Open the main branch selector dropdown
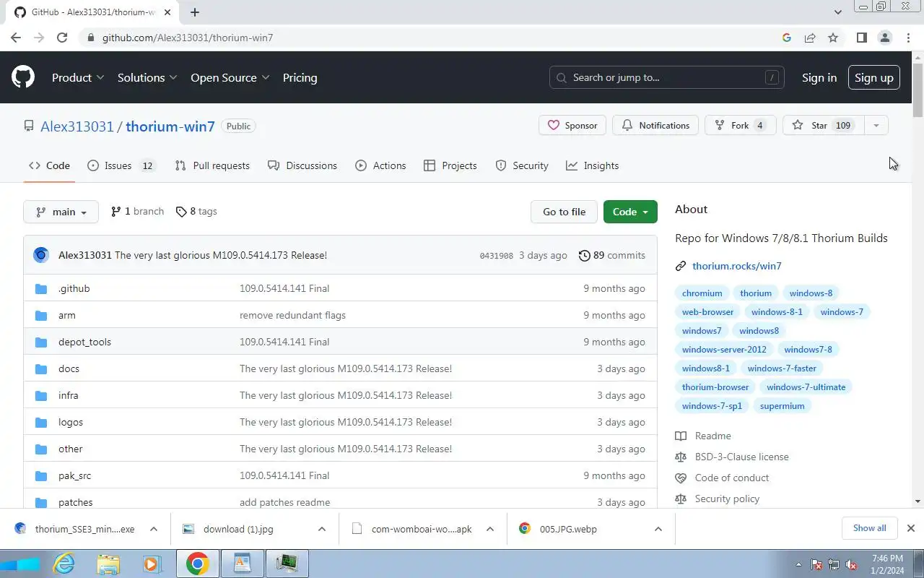Viewport: 924px width, 578px height. 61,212
